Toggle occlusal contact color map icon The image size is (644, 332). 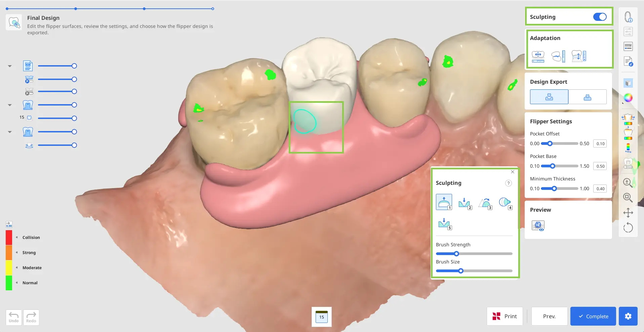(628, 133)
